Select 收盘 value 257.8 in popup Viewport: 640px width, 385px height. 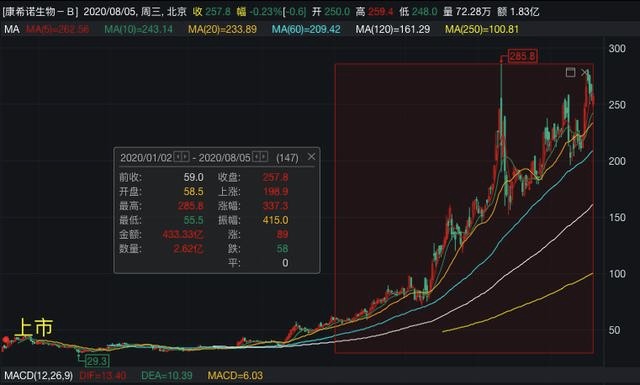coord(275,177)
